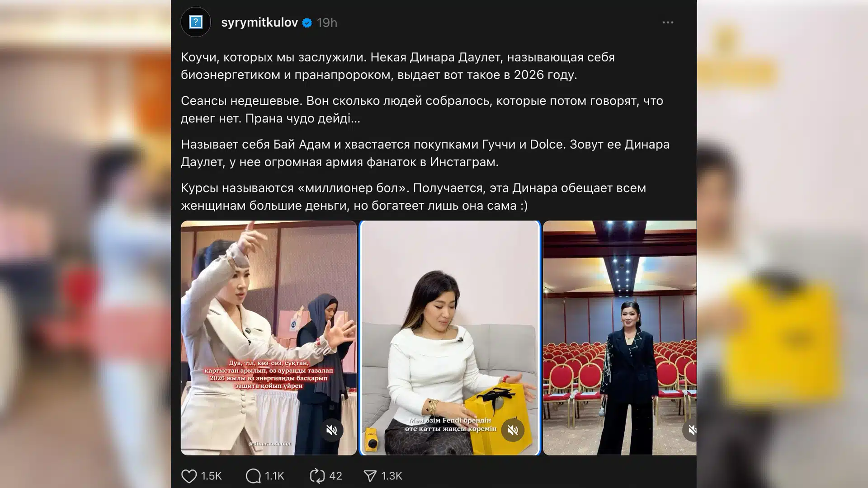Open the three-dots post options menu
Viewport: 868px width, 488px height.
tap(668, 22)
